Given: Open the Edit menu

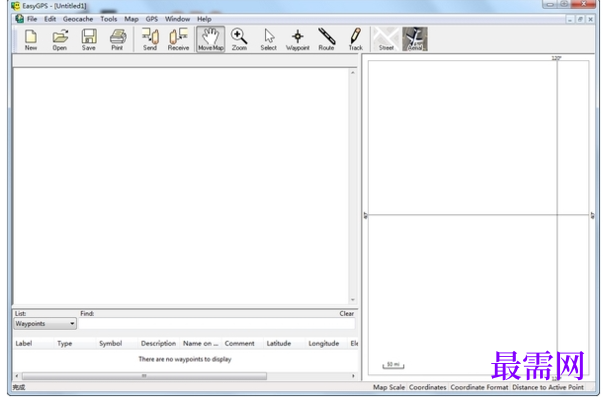Looking at the screenshot, I should [x=50, y=19].
